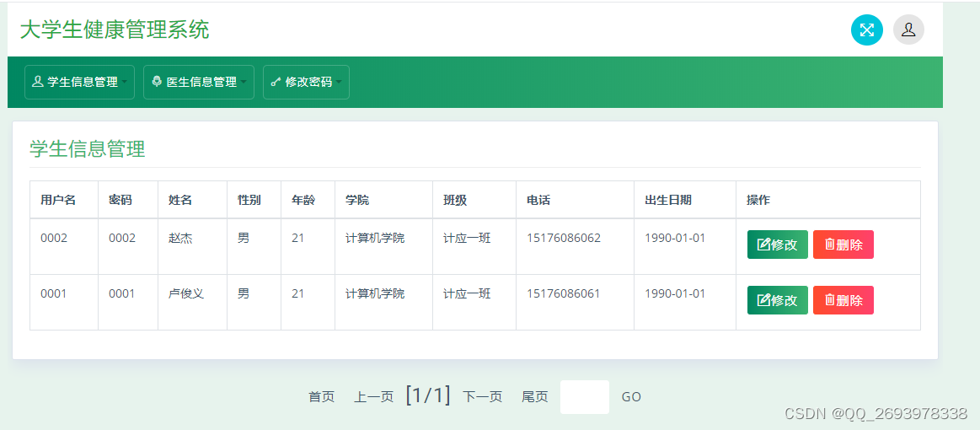This screenshot has width=980, height=430.
Task: Click the key icon beside 修改密码 menu
Action: [x=276, y=82]
